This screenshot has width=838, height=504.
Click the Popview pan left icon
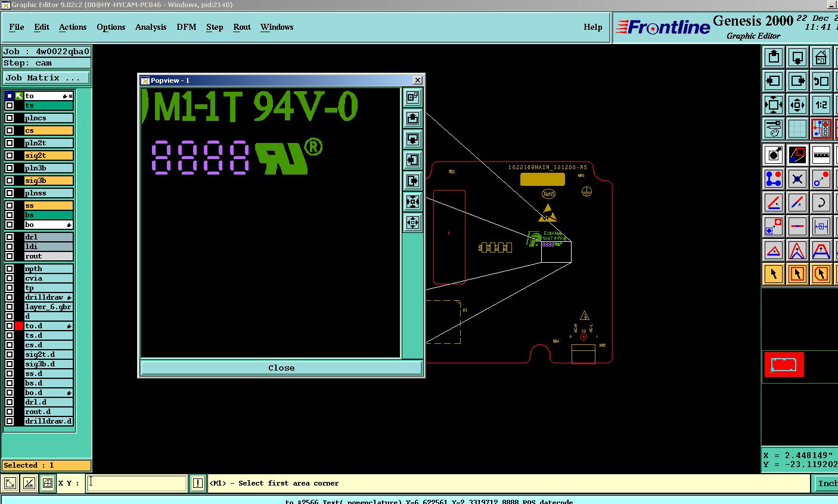tap(412, 160)
